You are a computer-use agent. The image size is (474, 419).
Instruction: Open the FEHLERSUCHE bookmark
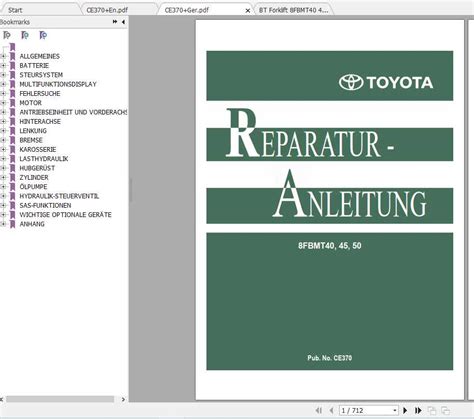(40, 94)
